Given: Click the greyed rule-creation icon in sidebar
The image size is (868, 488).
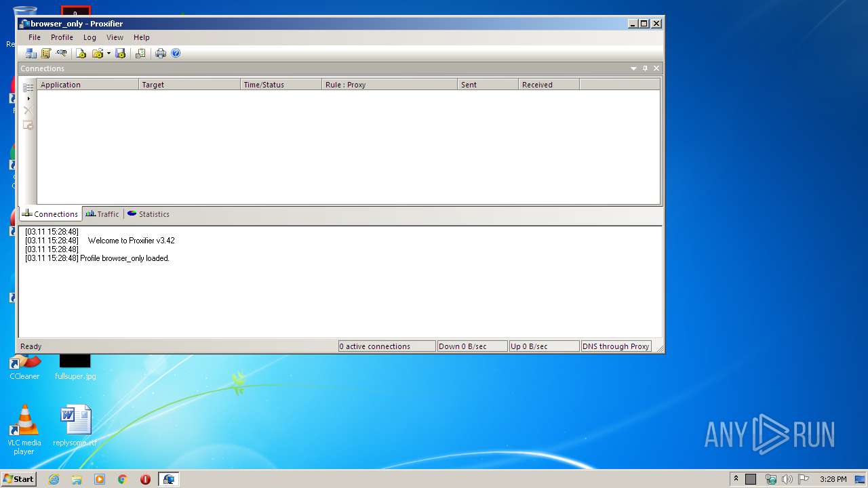Looking at the screenshot, I should 28,125.
